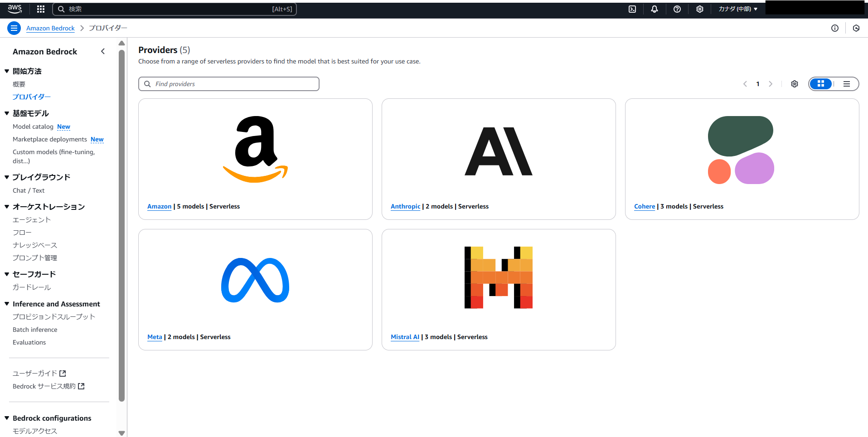Click the search magnifier icon in Find providers
868x437 pixels.
tap(147, 84)
